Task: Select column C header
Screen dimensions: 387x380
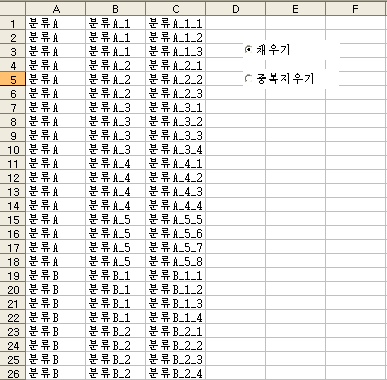Action: (176, 9)
